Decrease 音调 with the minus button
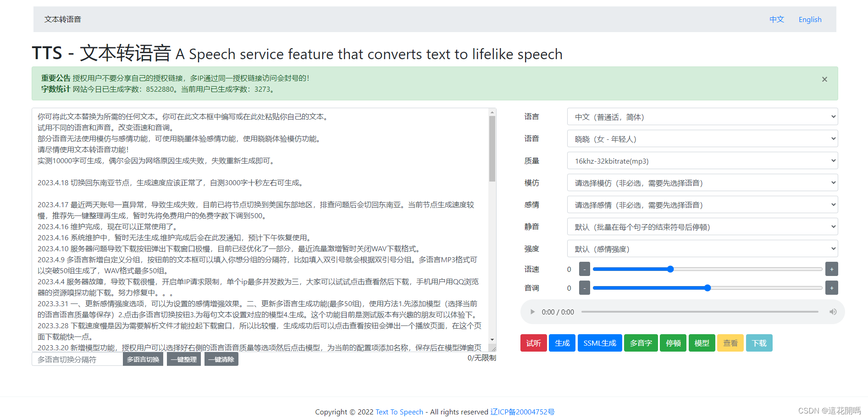The image size is (868, 419). point(584,288)
